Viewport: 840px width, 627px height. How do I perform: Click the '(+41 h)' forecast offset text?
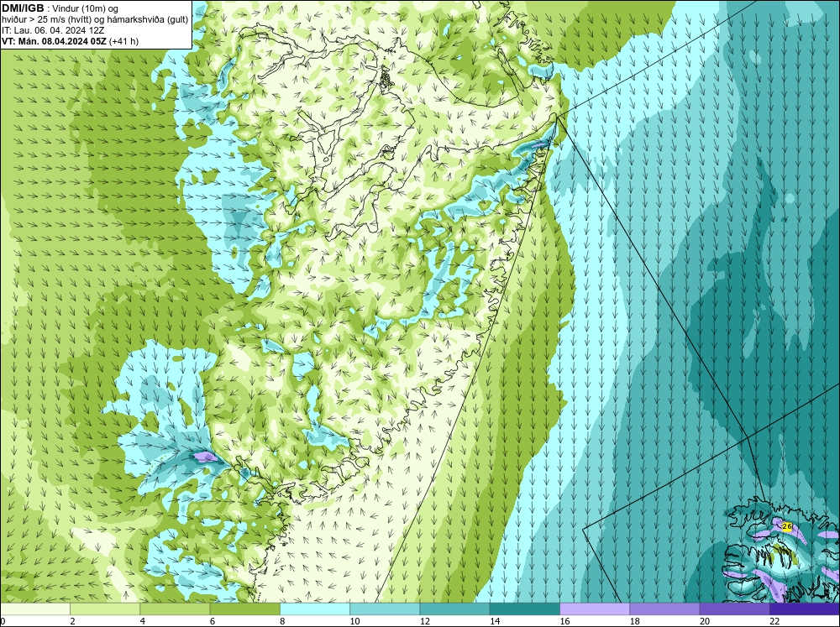point(123,41)
